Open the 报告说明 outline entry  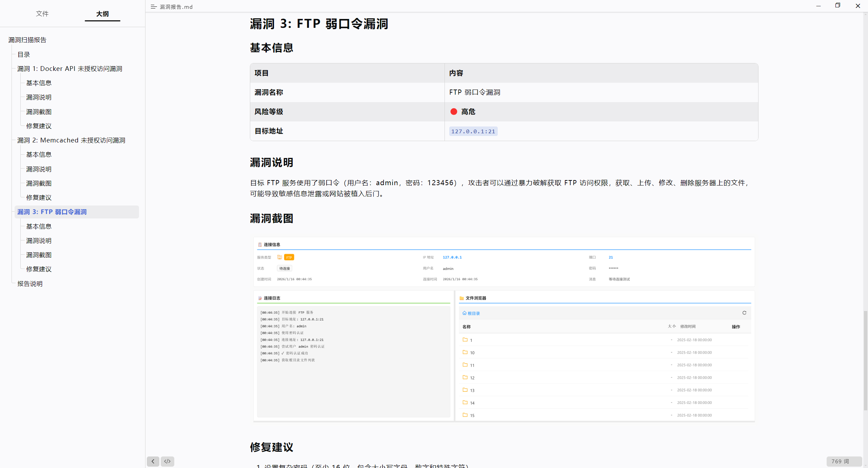point(30,284)
